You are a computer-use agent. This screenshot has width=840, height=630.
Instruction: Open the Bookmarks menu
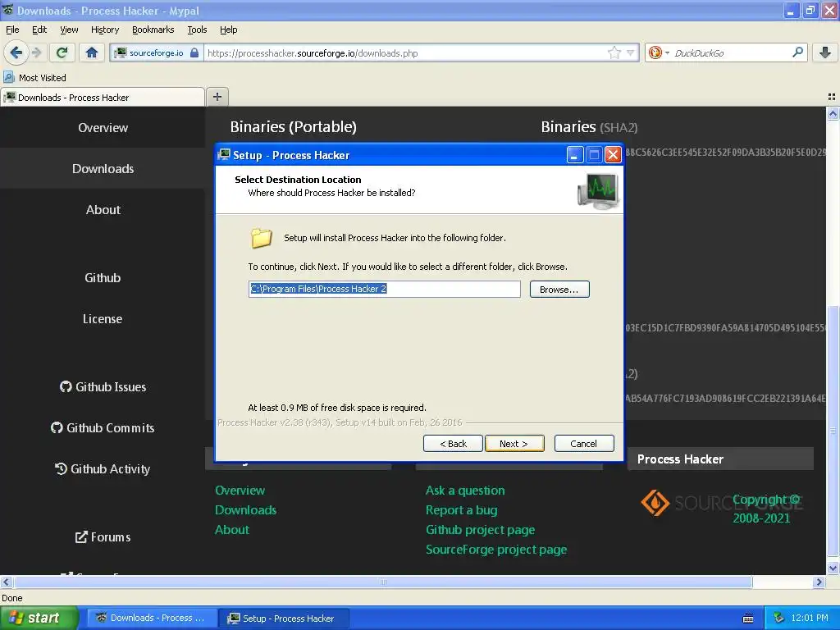pyautogui.click(x=153, y=30)
